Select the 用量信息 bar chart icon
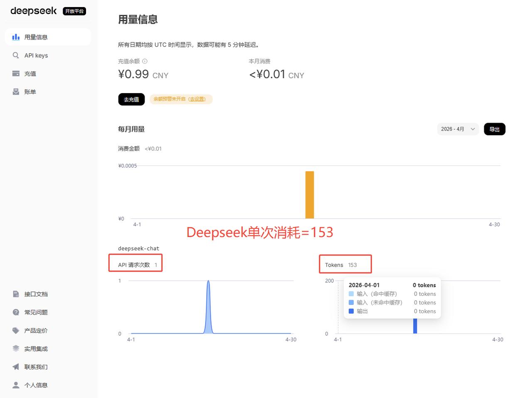The height and width of the screenshot is (398, 532). click(15, 37)
